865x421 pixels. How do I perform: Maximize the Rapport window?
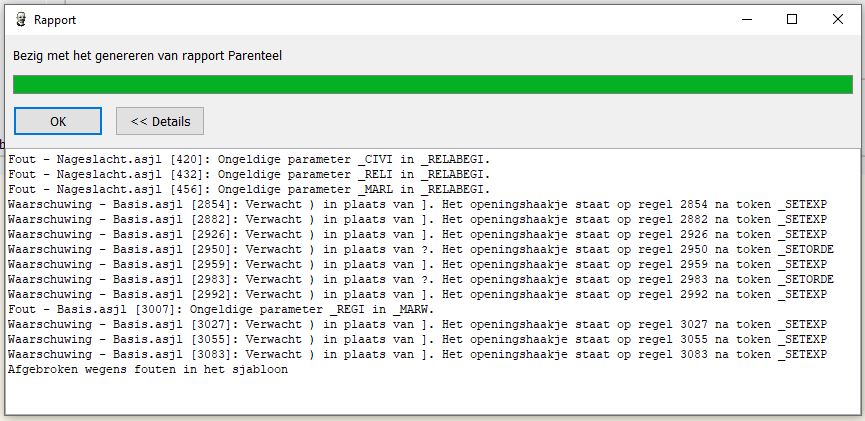pos(792,19)
